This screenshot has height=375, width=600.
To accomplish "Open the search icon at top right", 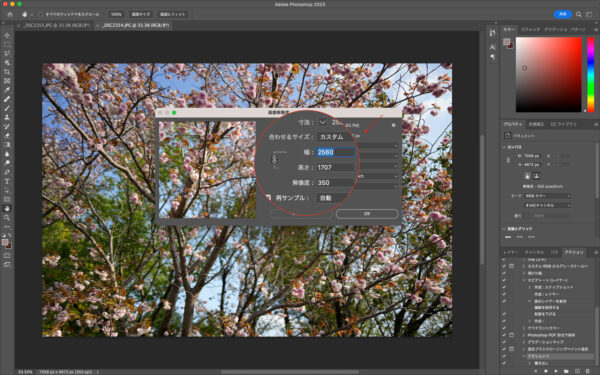I will coord(579,14).
